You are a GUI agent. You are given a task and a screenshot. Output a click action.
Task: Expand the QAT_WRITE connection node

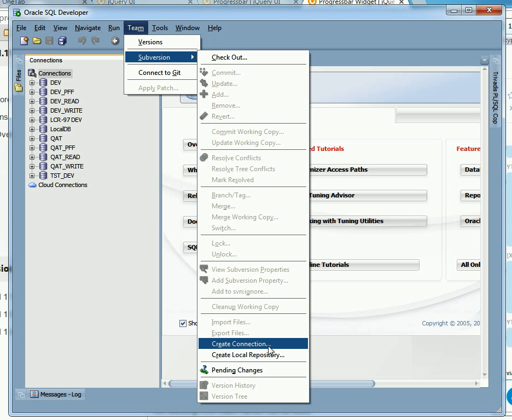coord(32,166)
